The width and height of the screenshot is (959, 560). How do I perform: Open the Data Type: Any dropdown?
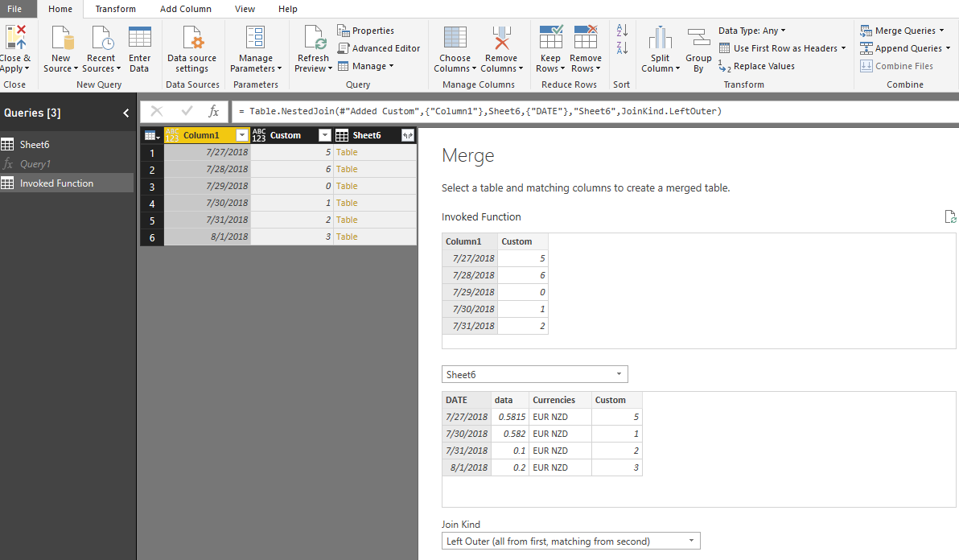pos(751,31)
